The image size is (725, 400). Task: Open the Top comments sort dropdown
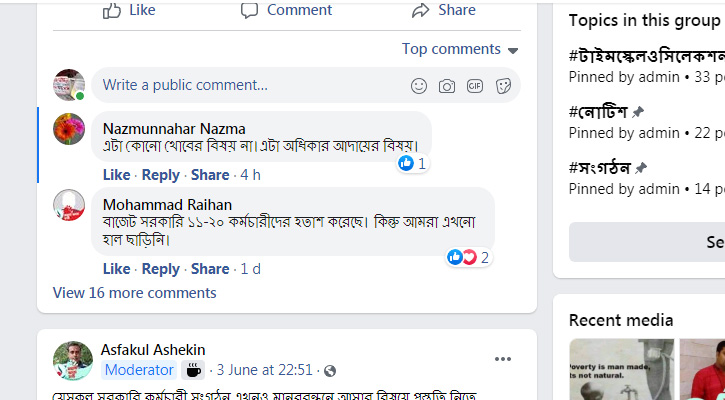[x=460, y=49]
